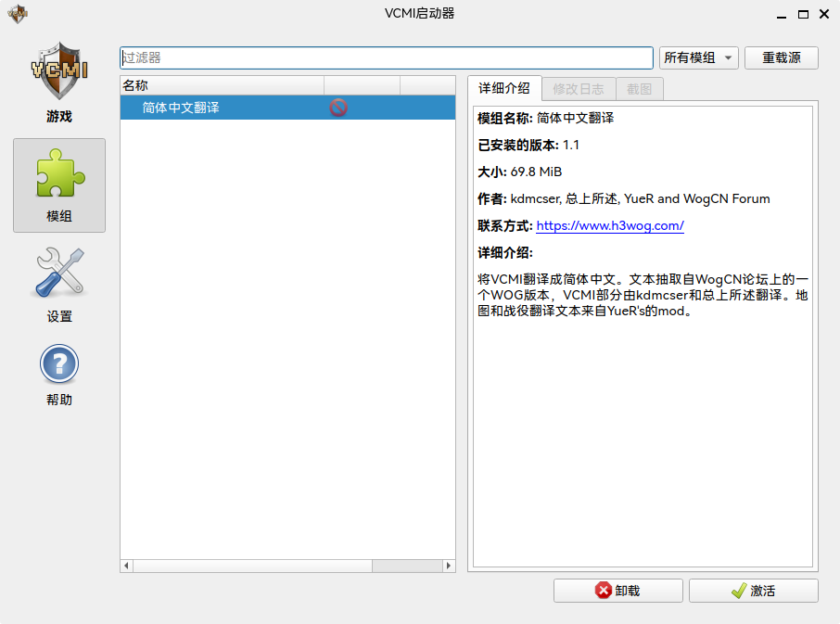Click the 激活 activate button
Viewport: 840px width, 624px height.
(x=754, y=591)
